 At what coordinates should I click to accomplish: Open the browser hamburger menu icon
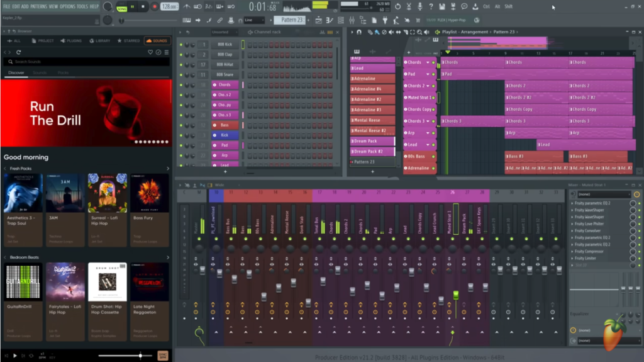pos(167,52)
